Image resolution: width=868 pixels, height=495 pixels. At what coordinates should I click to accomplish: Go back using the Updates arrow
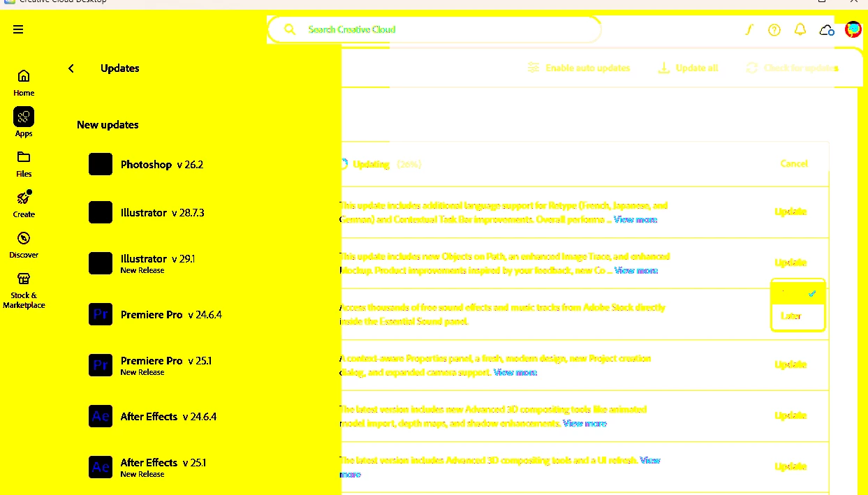click(71, 68)
